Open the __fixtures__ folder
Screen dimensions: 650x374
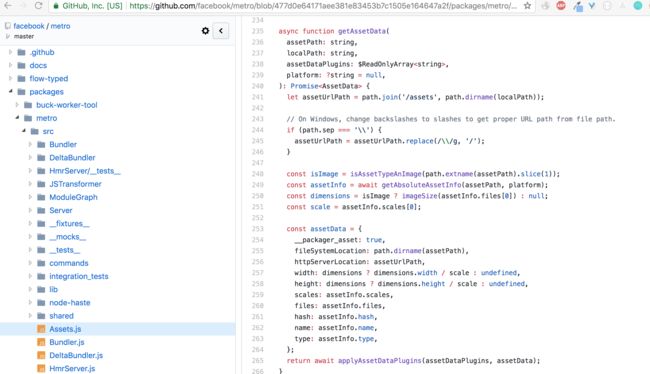(69, 223)
